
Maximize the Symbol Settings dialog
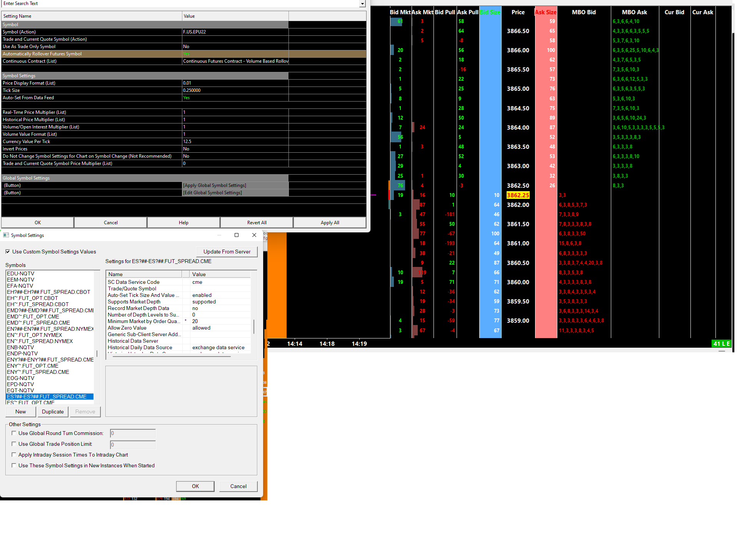tap(237, 235)
